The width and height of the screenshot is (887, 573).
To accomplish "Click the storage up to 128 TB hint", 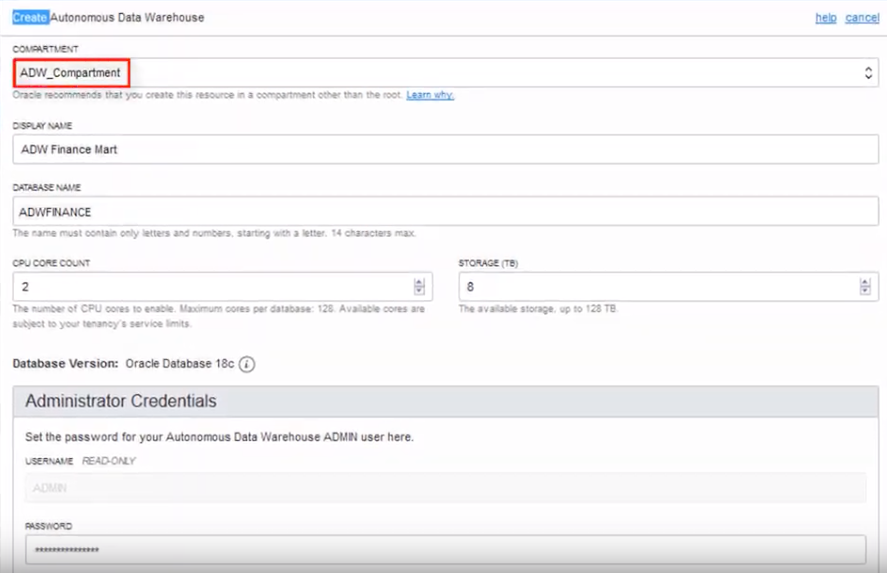I will click(538, 309).
